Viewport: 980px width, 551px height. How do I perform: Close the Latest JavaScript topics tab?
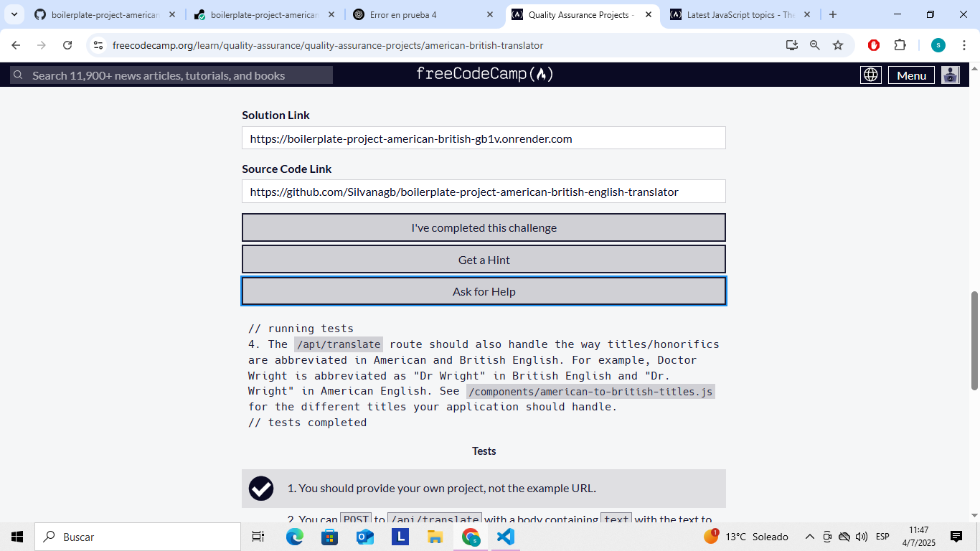click(807, 14)
